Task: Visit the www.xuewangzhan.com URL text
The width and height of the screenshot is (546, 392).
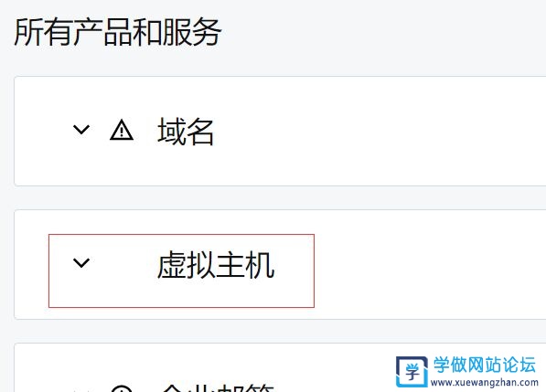Action: (485, 382)
